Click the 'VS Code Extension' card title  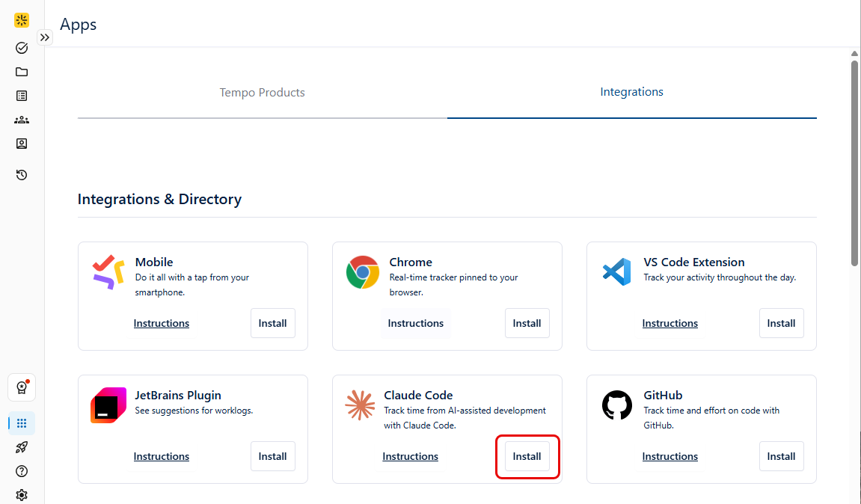pyautogui.click(x=694, y=262)
